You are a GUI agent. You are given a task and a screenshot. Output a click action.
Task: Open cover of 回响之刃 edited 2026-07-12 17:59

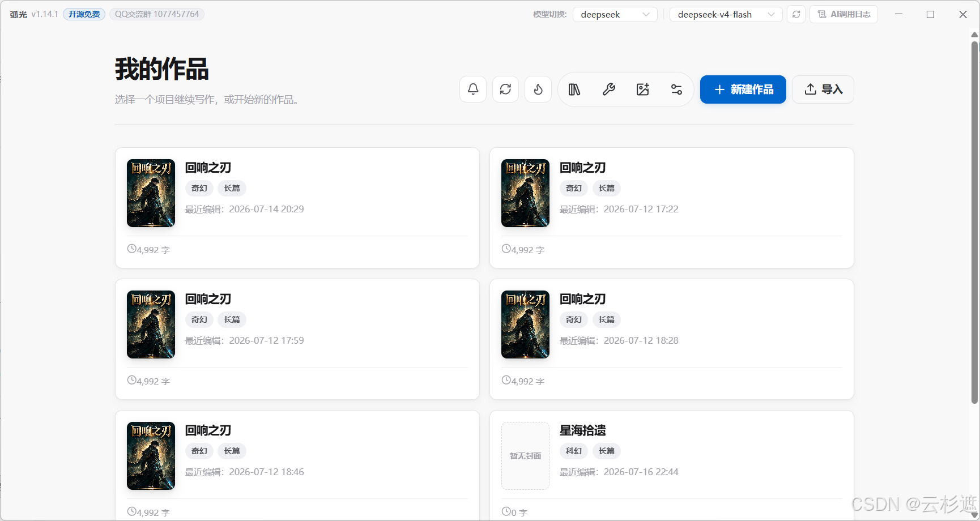pyautogui.click(x=151, y=324)
